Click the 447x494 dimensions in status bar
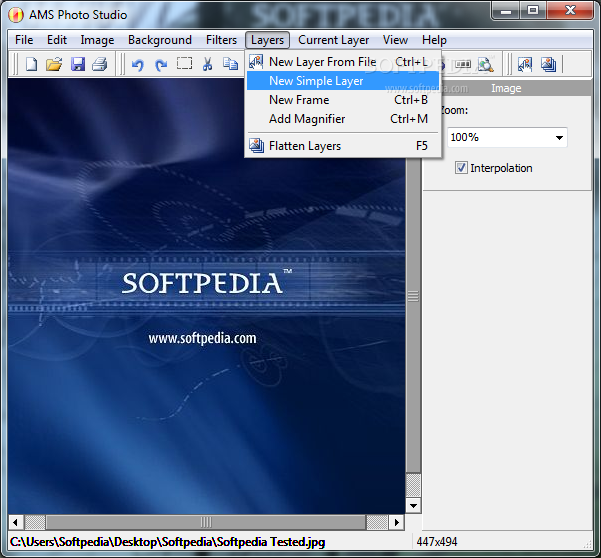Viewport: 601px width, 558px height. [437, 542]
